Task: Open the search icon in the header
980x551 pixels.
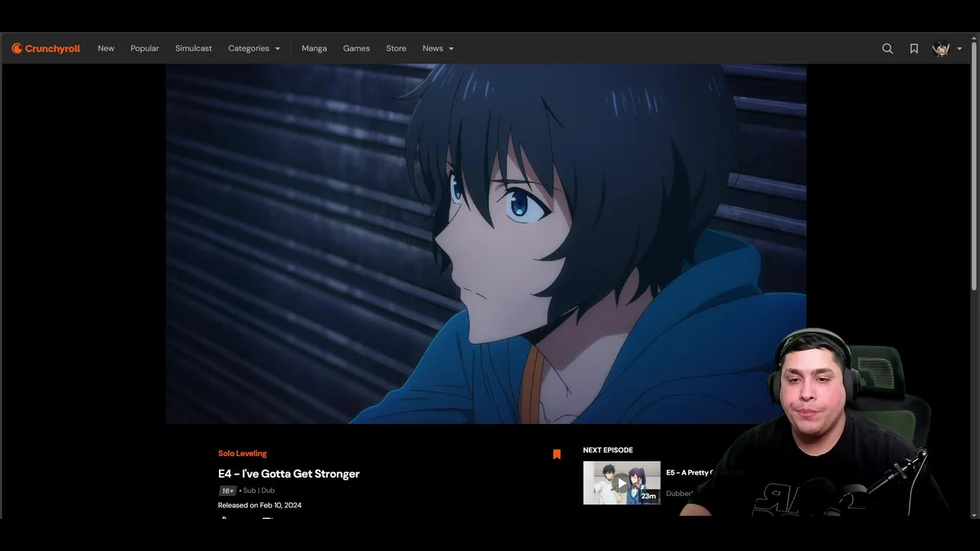Action: coord(887,48)
